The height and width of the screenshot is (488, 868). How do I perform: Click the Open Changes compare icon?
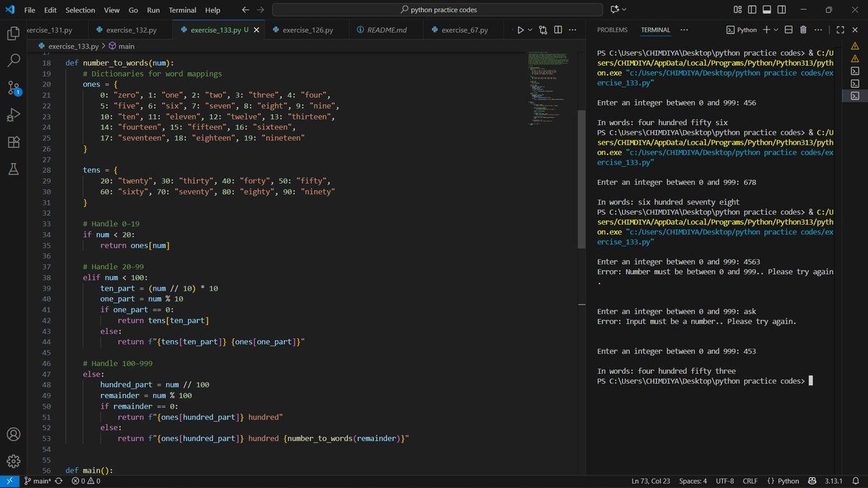point(543,30)
